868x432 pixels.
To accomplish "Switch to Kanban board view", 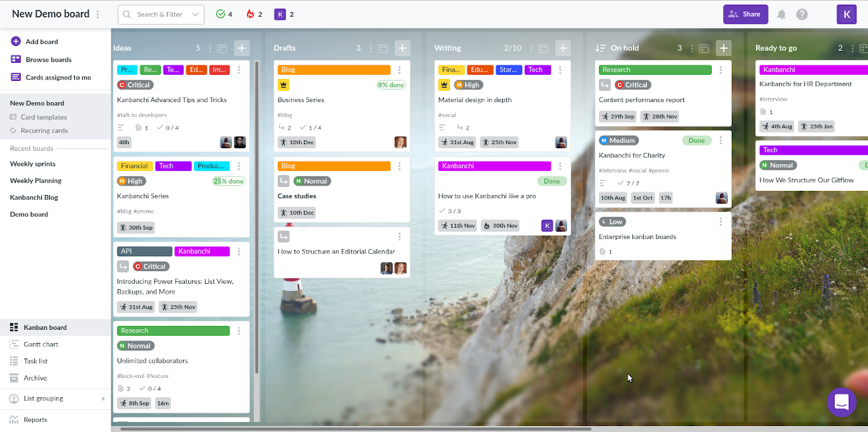I will tap(55, 327).
